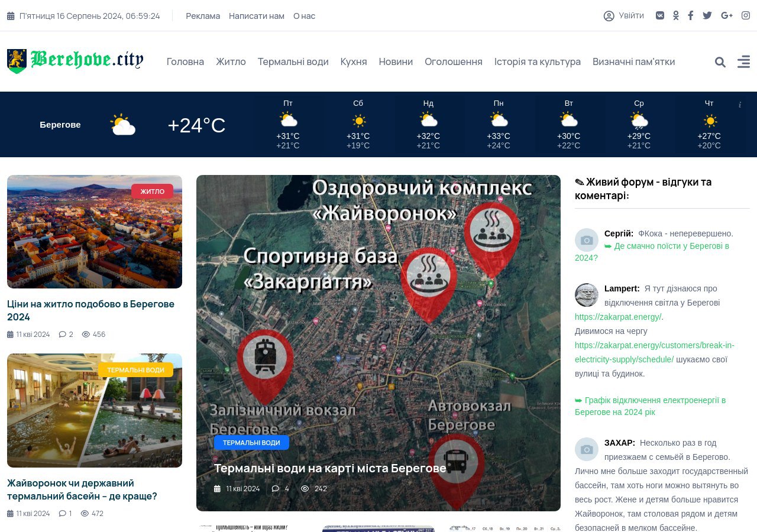Click the Google Plus icon
This screenshot has height=532, width=757.
point(727,15)
